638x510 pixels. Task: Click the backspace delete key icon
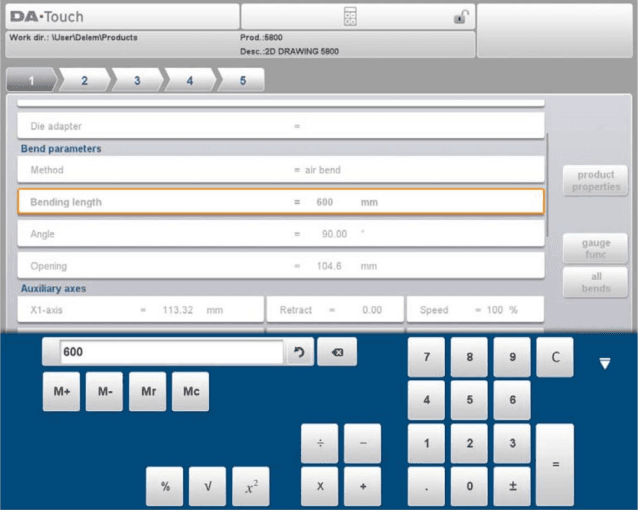[337, 352]
